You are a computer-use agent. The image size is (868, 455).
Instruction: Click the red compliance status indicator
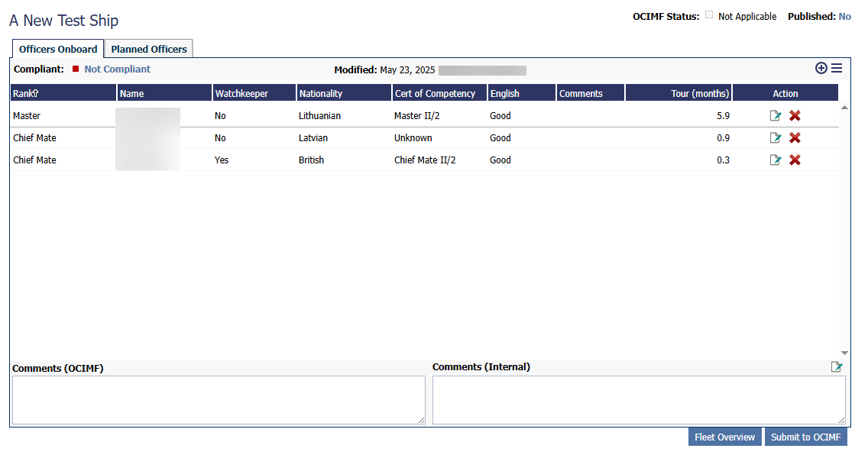pos(76,69)
